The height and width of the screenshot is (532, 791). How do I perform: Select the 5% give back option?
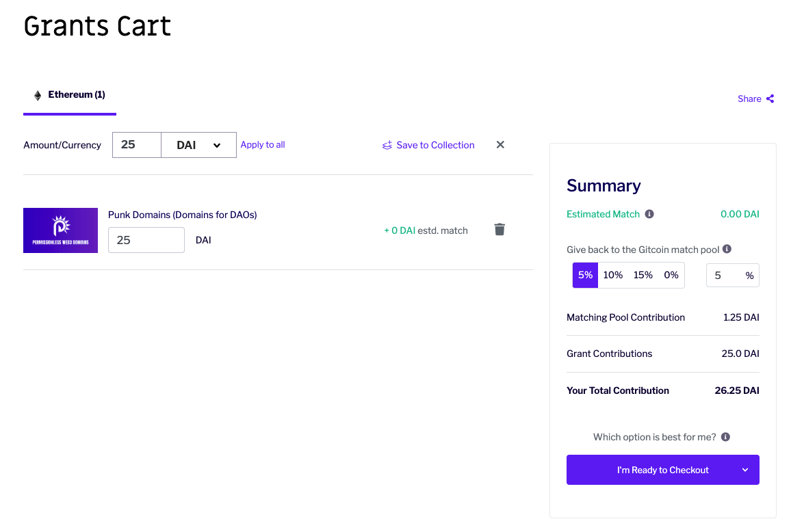585,276
